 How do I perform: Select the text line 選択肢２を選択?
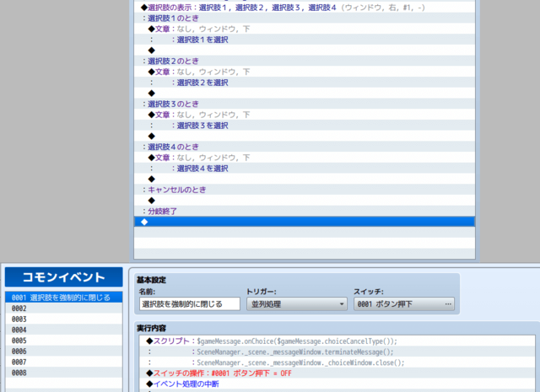(305, 83)
